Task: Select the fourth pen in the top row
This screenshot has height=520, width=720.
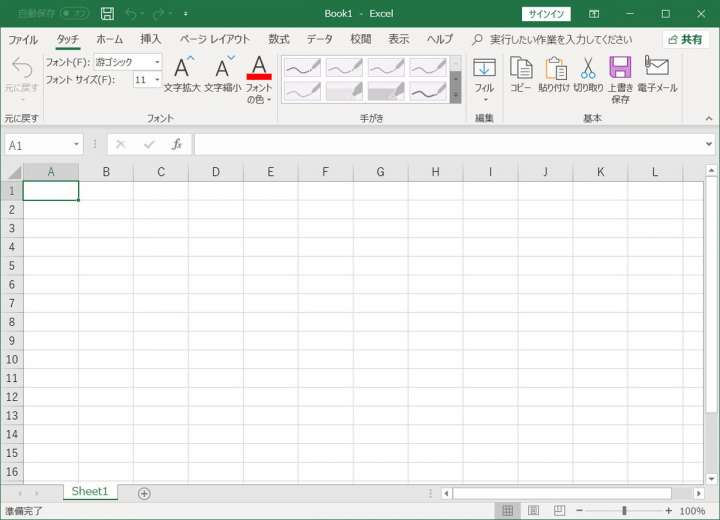Action: coord(428,67)
